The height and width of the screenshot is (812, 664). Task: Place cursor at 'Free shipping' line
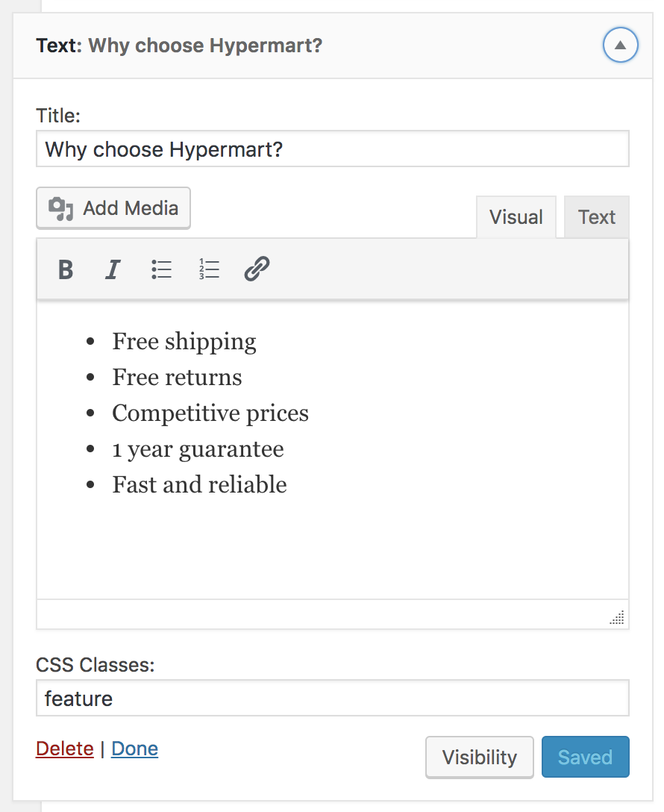[x=184, y=342]
